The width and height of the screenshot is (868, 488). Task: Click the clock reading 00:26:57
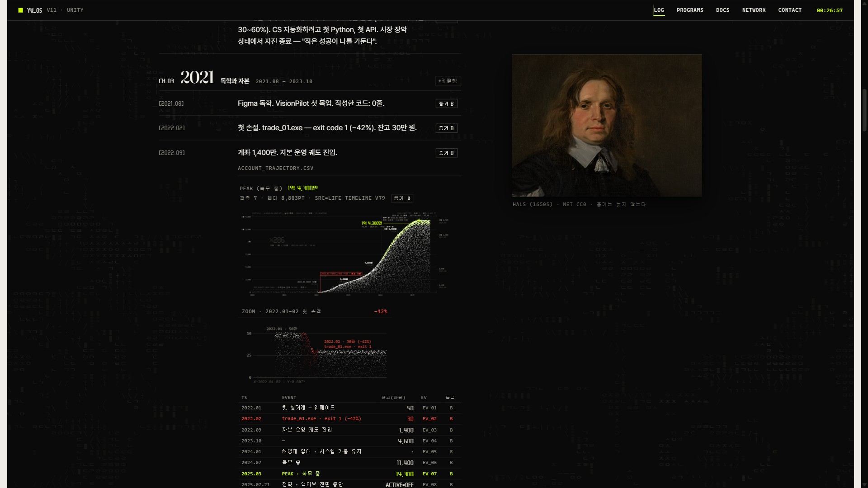point(830,10)
